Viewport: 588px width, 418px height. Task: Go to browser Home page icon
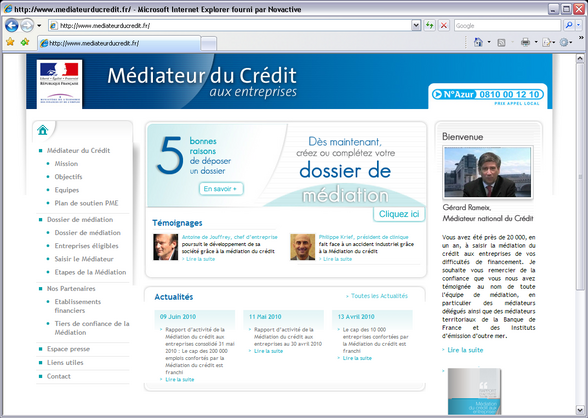[478, 42]
